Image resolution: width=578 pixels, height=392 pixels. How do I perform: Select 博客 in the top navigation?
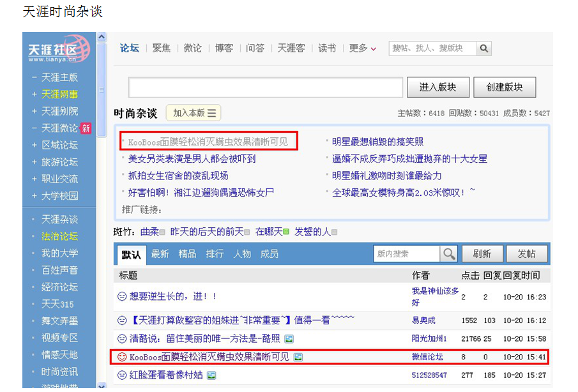[224, 49]
